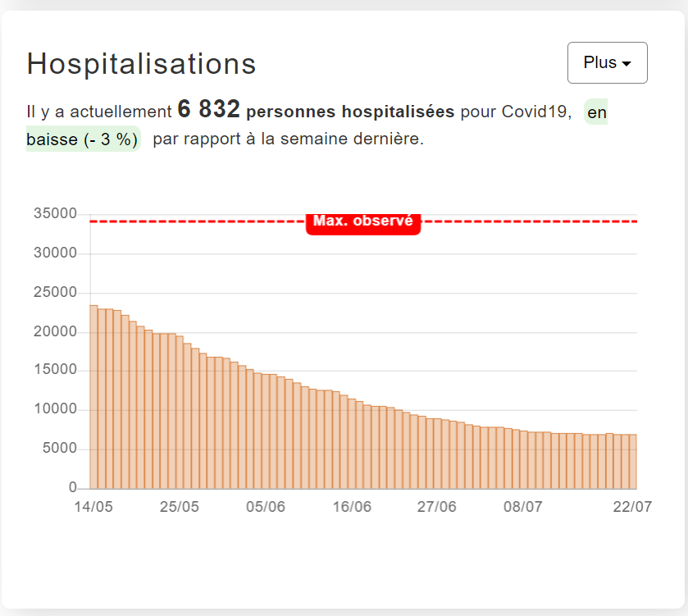The image size is (688, 616).
Task: Click the 6 832 hospitalised count
Action: pos(208,110)
